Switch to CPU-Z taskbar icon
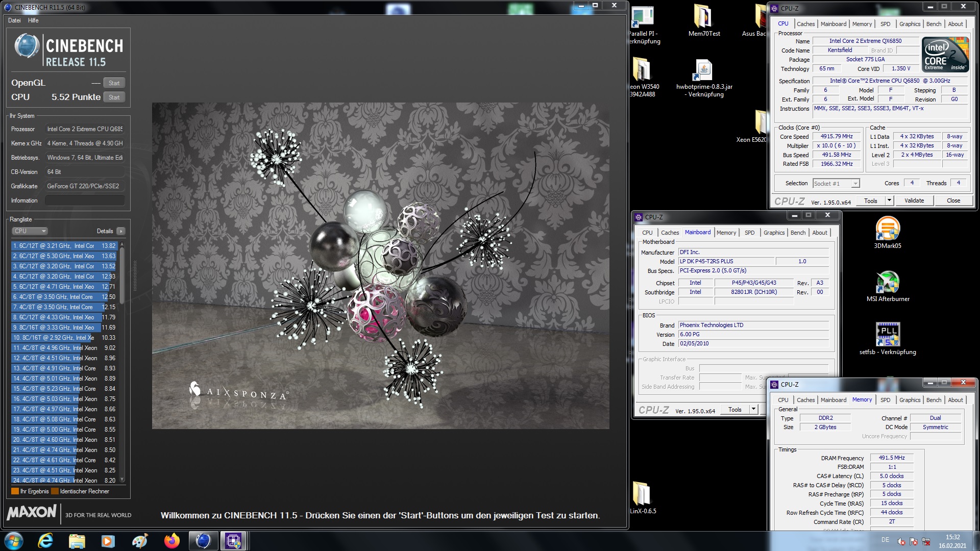Screen dimensions: 980x551 click(233, 541)
